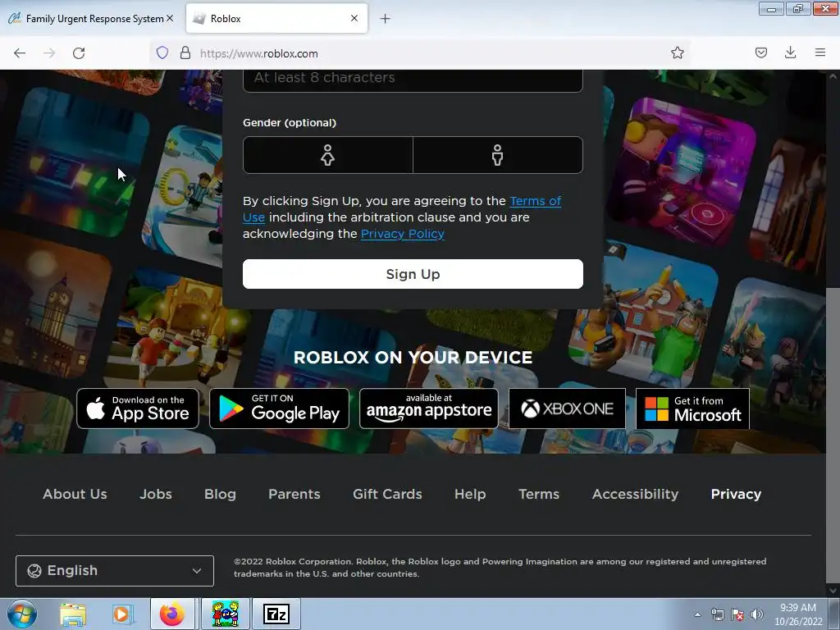This screenshot has width=840, height=630.
Task: Click the scrollbar down arrow
Action: coord(833,591)
